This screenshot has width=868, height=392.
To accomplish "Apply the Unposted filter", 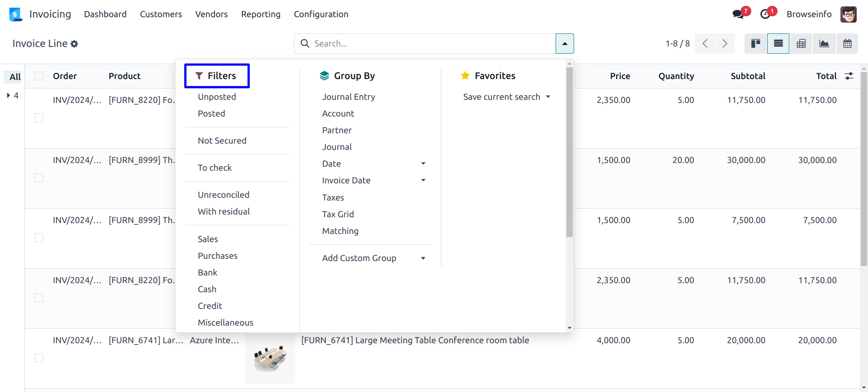I will point(217,97).
